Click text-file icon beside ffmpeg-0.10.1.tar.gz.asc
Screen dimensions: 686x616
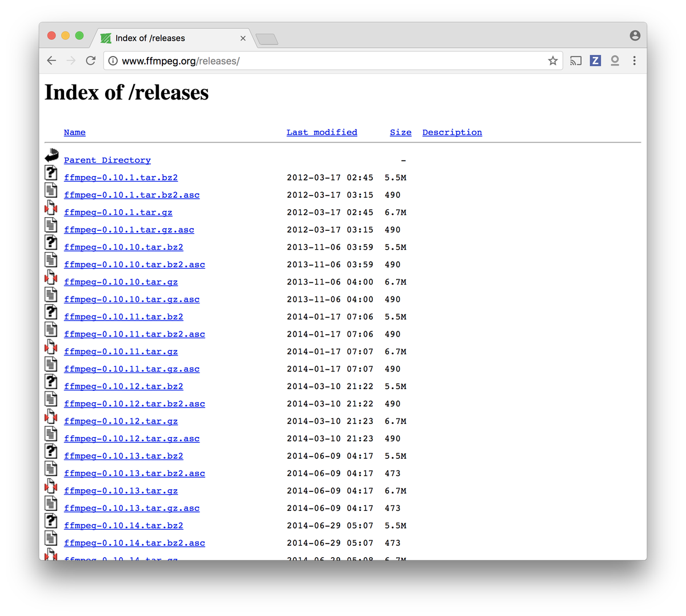(x=51, y=225)
